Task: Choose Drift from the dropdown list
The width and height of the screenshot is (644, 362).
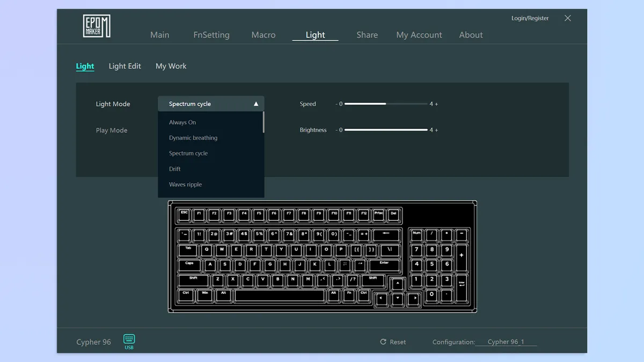Action: 175,169
